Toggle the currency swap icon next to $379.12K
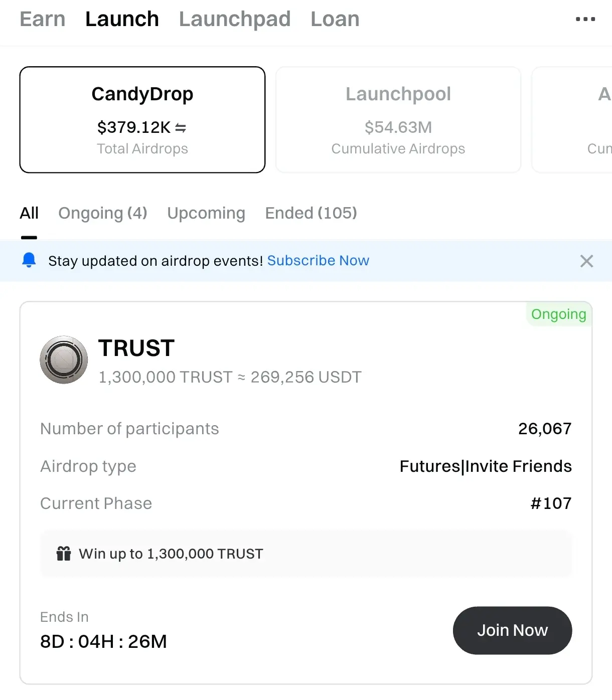Image resolution: width=612 pixels, height=700 pixels. 181,128
